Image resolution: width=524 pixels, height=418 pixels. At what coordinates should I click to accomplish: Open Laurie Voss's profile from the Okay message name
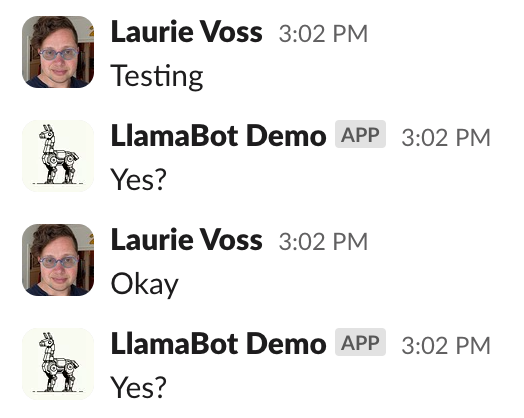click(x=186, y=240)
